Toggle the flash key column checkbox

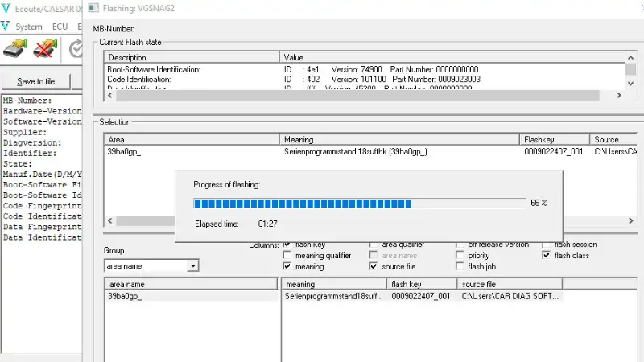click(287, 245)
